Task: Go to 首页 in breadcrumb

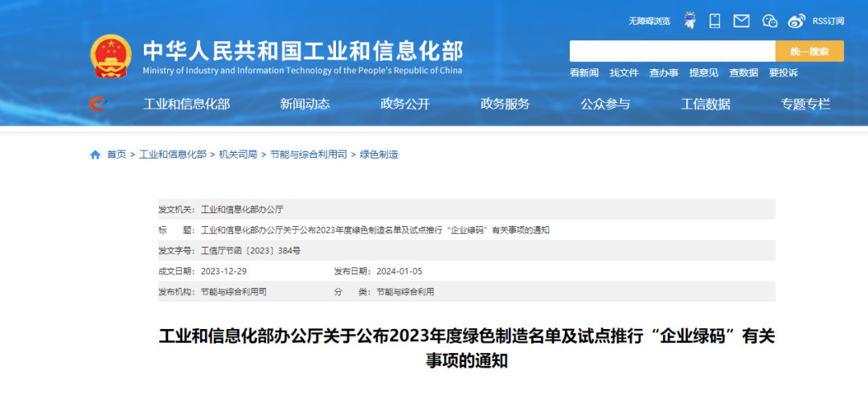Action: click(x=117, y=154)
